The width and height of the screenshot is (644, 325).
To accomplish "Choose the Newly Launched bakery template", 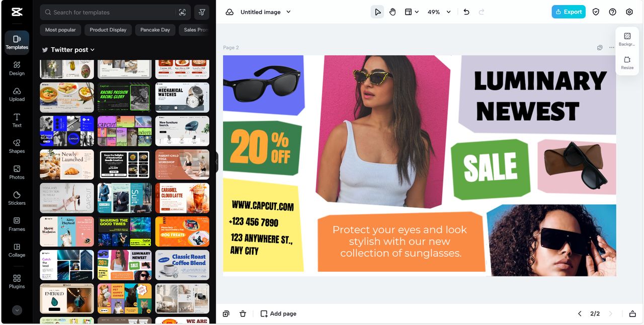I will 67,165.
